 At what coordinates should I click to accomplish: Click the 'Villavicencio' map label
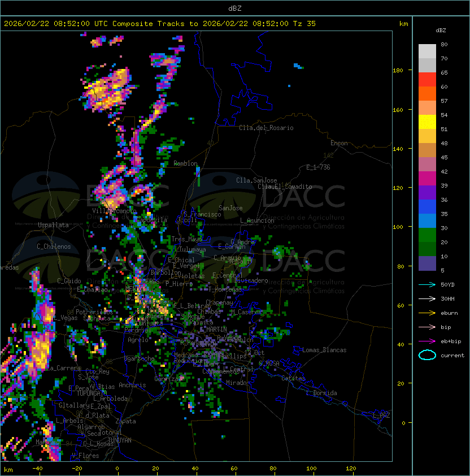pos(114,211)
